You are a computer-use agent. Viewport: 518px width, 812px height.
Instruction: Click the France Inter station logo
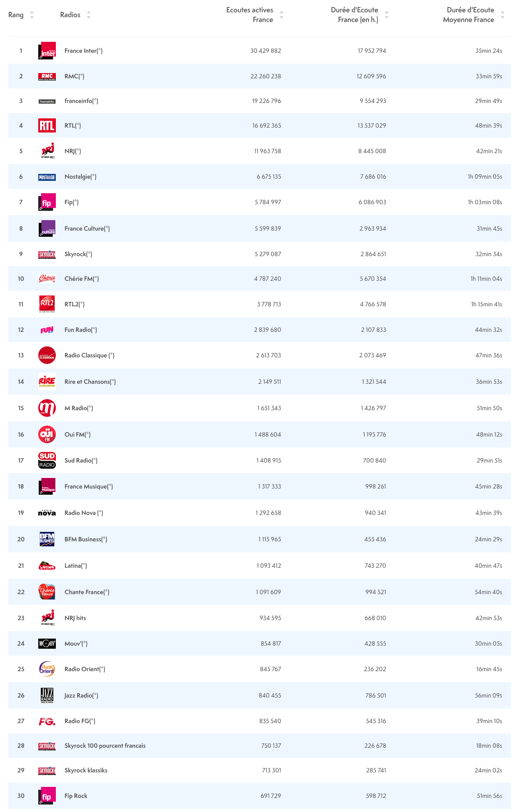click(x=47, y=50)
